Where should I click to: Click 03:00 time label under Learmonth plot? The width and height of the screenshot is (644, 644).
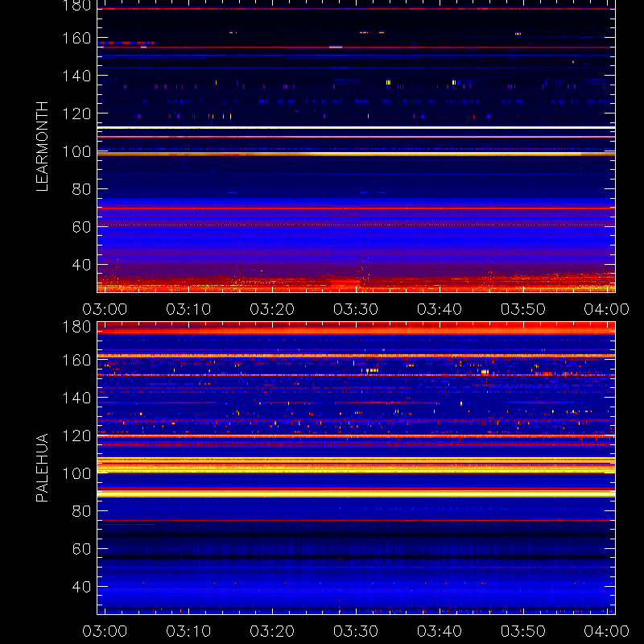click(x=105, y=309)
